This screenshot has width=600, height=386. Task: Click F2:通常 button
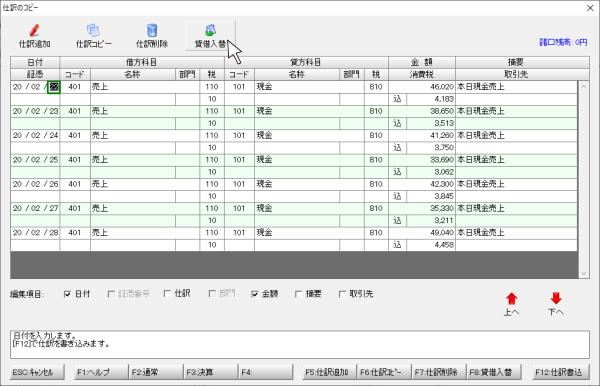click(x=156, y=372)
